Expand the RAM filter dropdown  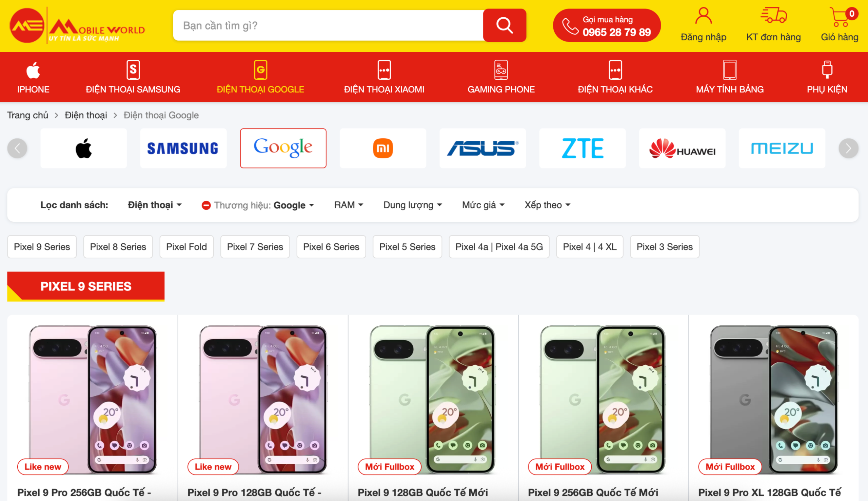(349, 205)
